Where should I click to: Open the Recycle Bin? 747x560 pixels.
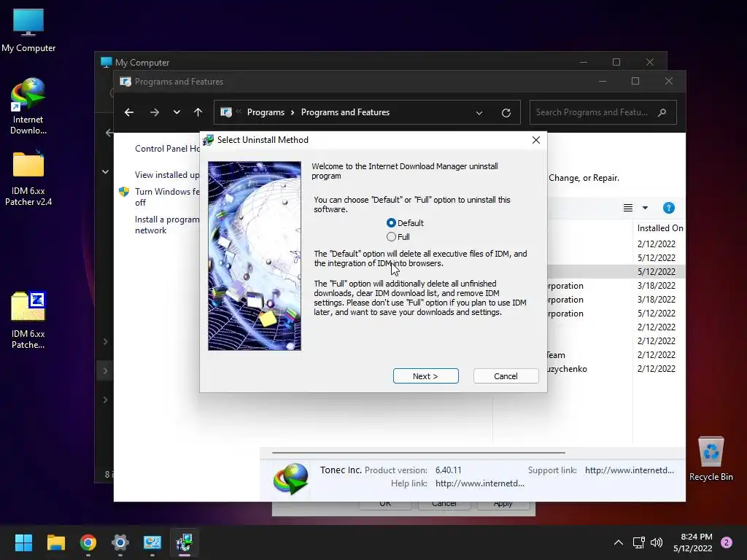(711, 459)
